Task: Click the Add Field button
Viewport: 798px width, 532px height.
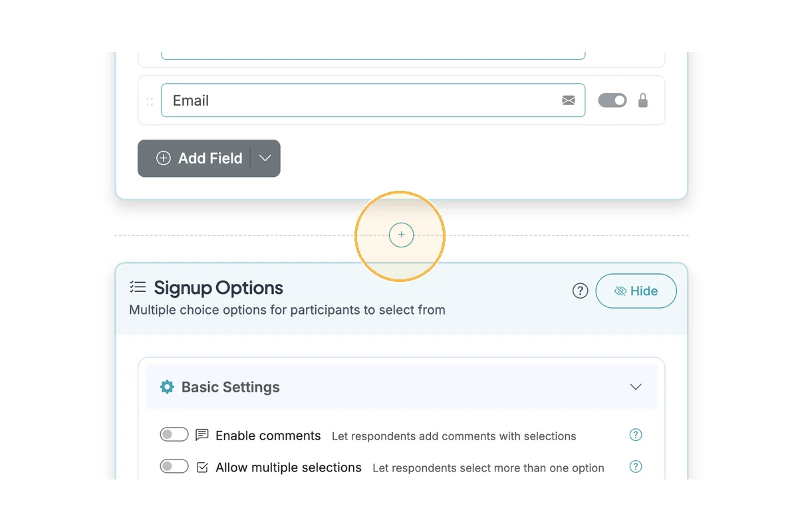Action: point(199,158)
